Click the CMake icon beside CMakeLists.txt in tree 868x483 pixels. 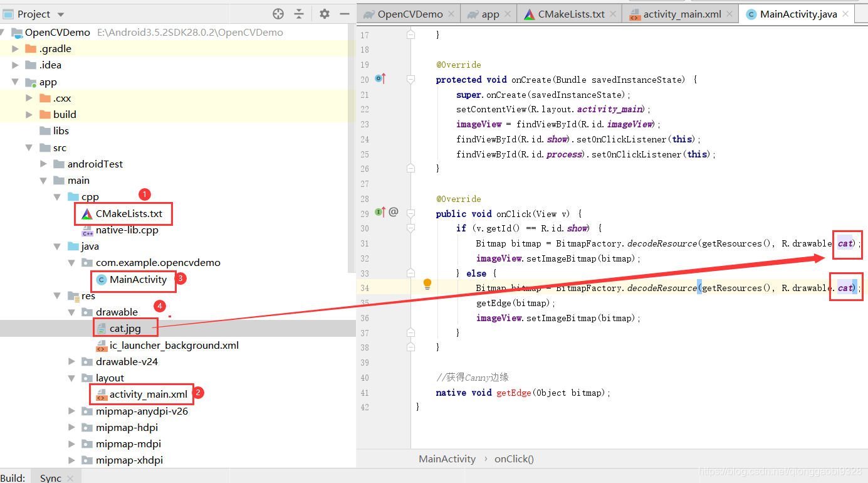point(87,214)
